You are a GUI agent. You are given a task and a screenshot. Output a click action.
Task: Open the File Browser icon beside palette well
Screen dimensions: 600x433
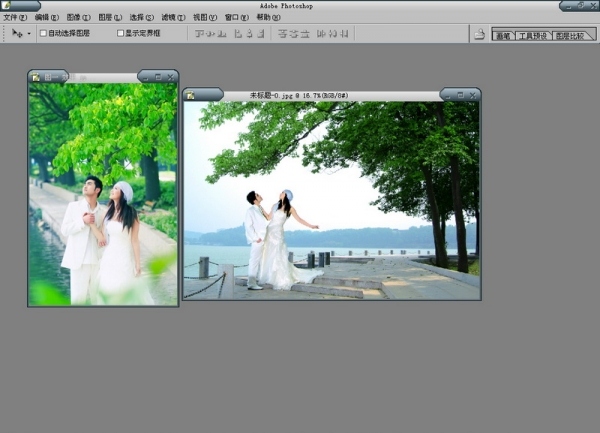pos(480,34)
